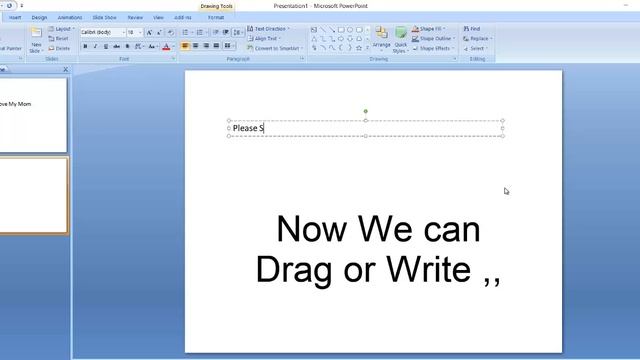The height and width of the screenshot is (360, 640).
Task: Click the Numbering list icon
Action: (x=200, y=33)
